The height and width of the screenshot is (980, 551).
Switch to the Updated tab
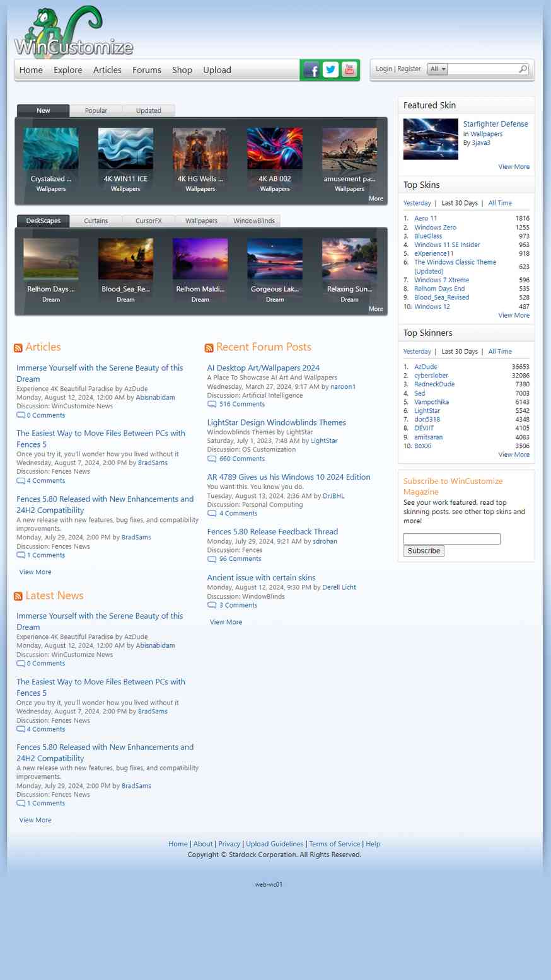[x=149, y=110]
